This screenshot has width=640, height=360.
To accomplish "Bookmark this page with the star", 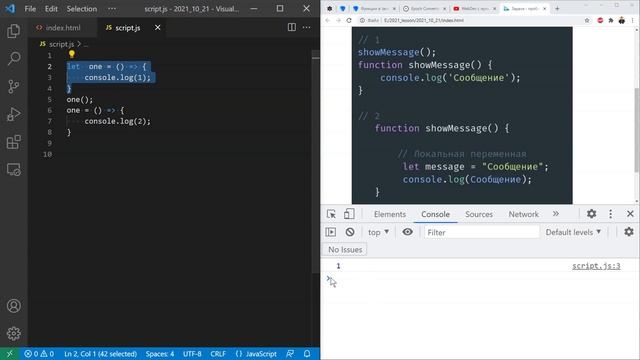I will 587,20.
